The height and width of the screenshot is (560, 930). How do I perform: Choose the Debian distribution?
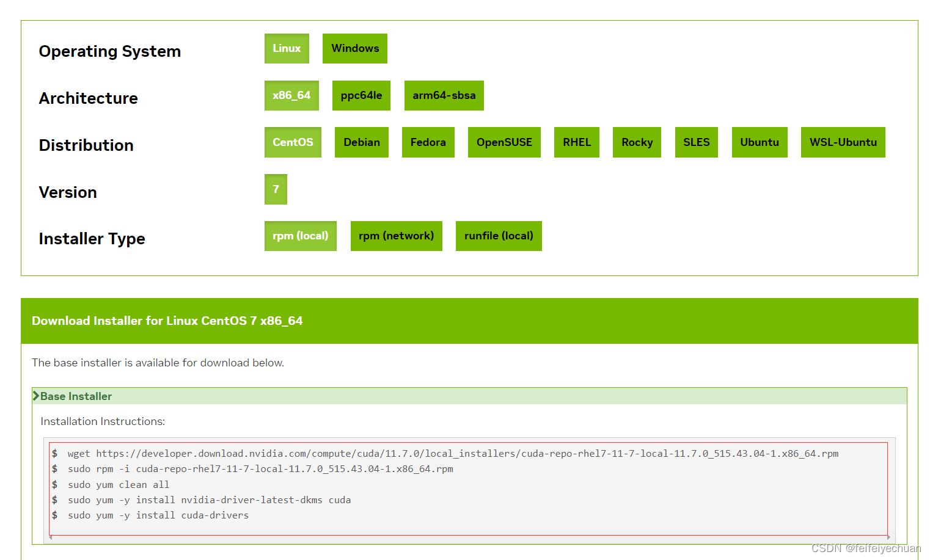coord(362,142)
